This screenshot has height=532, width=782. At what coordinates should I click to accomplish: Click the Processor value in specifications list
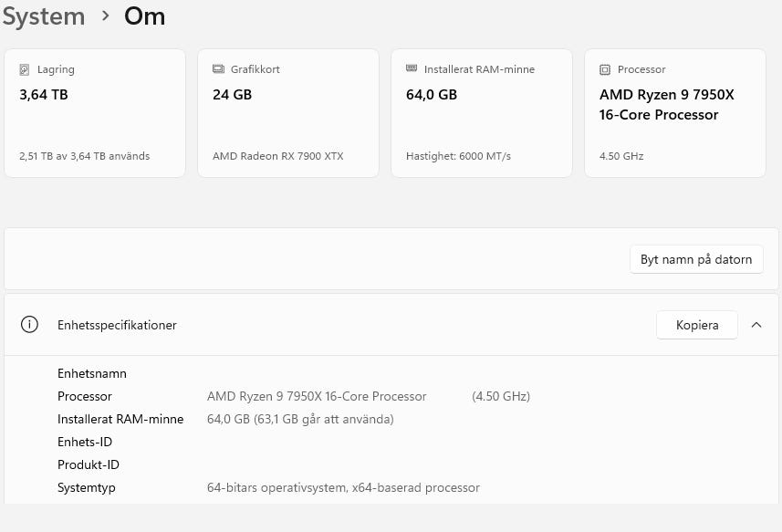[317, 396]
